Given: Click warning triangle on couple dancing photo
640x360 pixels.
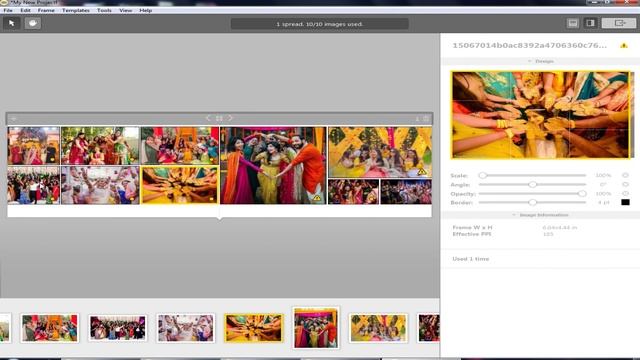Looking at the screenshot, I should click(x=317, y=198).
